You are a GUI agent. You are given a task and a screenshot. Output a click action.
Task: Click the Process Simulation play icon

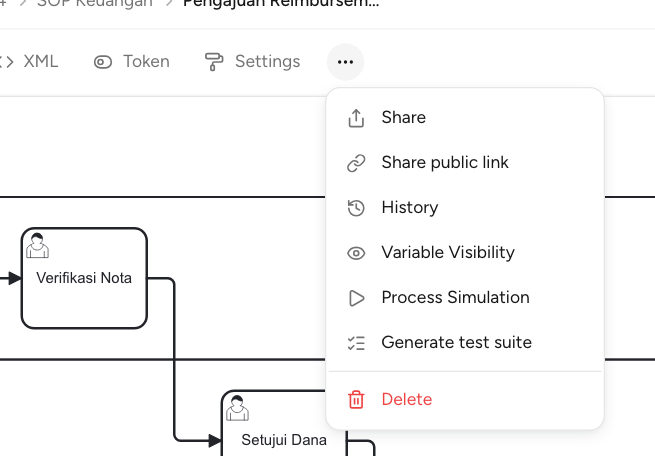coord(356,298)
